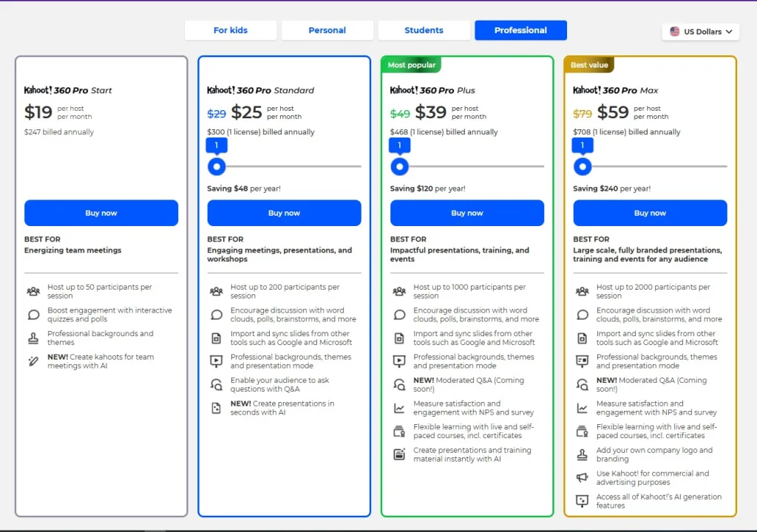Click certificate courses icon in Pro Max plan
Image resolution: width=757 pixels, height=532 pixels.
582,432
